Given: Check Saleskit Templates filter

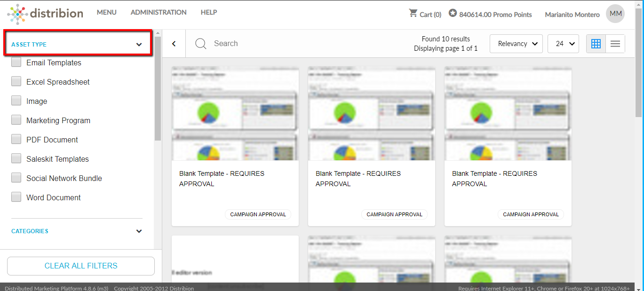Looking at the screenshot, I should [x=16, y=158].
